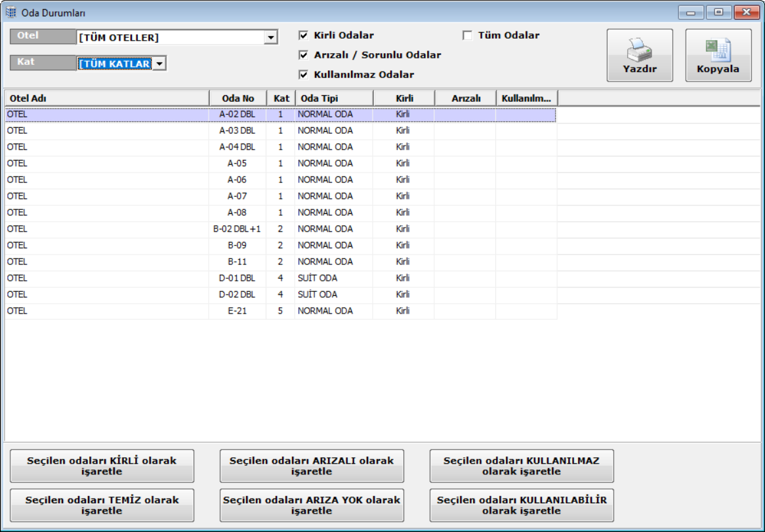765x532 pixels.
Task: Mark selected rooms as KİRLİ
Action: pyautogui.click(x=102, y=466)
